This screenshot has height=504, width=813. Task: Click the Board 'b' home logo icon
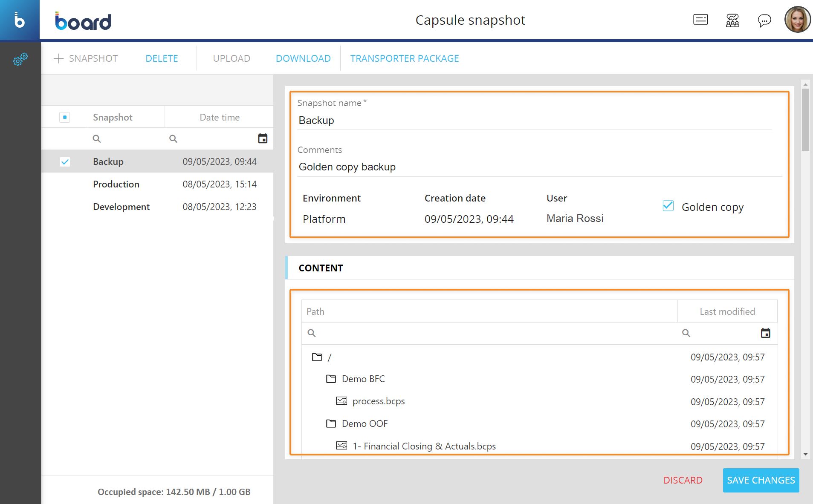(20, 20)
